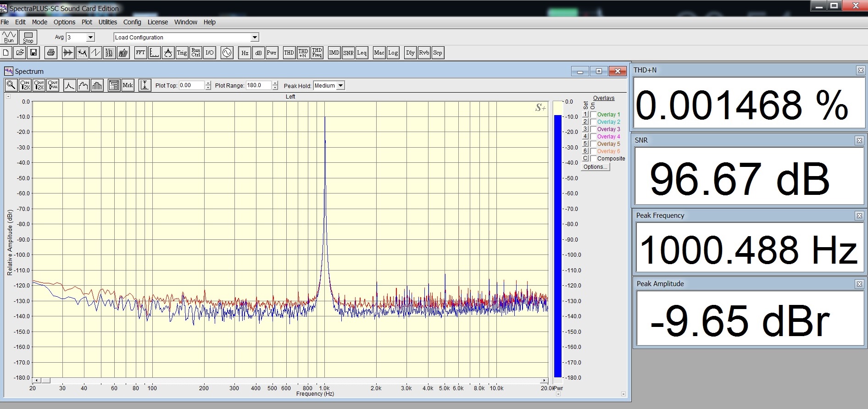Click the overlay Options... button
The height and width of the screenshot is (409, 868).
click(x=595, y=167)
